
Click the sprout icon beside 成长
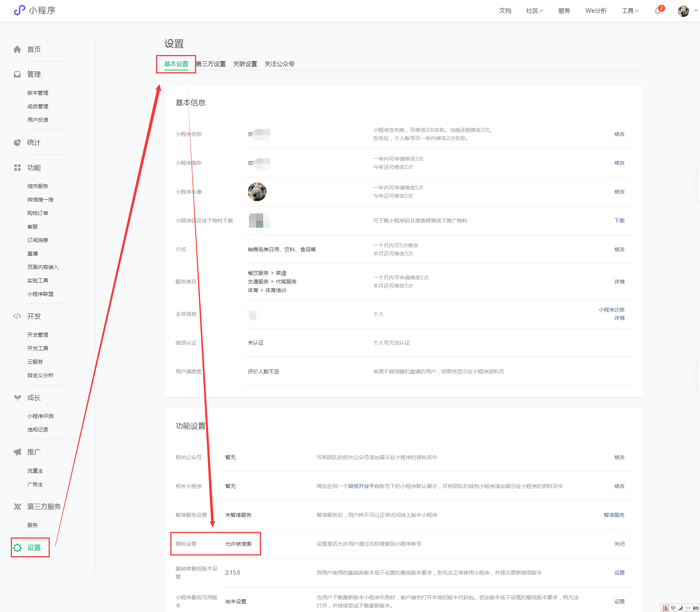pyautogui.click(x=17, y=398)
